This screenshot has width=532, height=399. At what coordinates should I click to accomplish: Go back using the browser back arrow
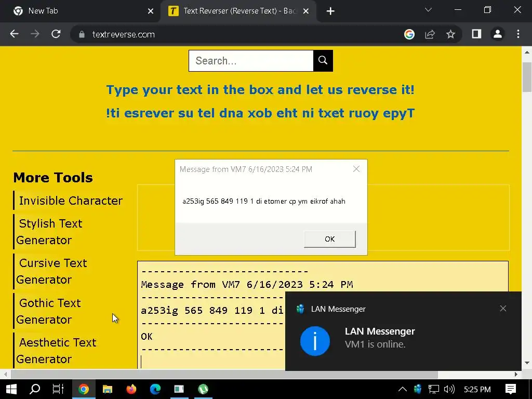[14, 34]
